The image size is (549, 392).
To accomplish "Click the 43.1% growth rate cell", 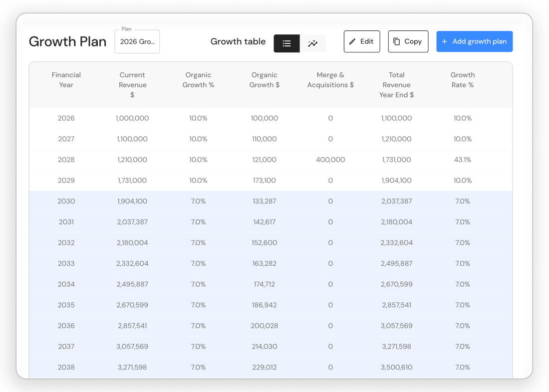I will tap(463, 160).
